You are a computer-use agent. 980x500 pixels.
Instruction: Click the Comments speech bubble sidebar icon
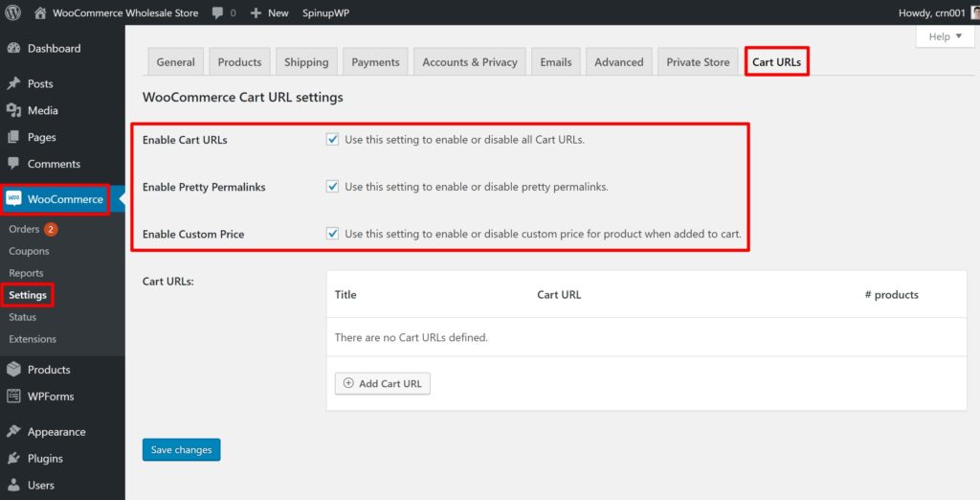coord(13,164)
